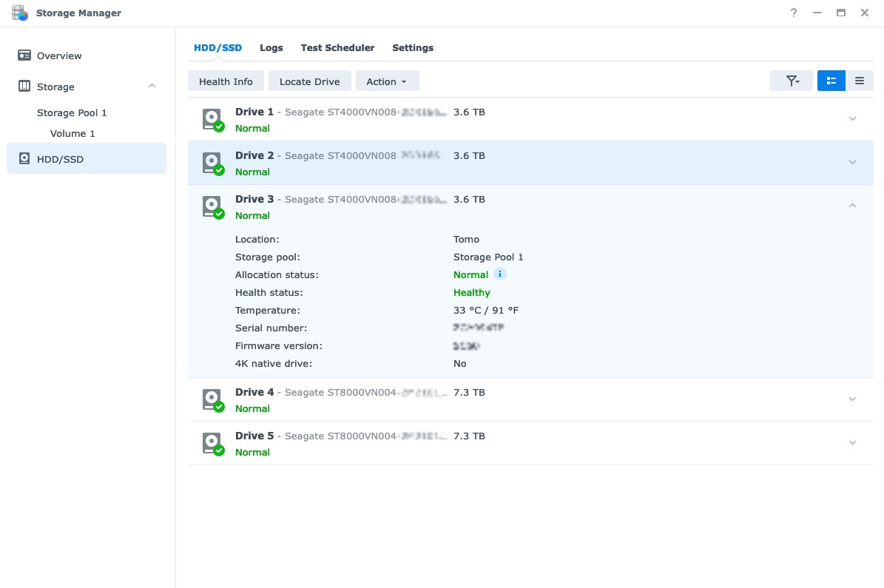Click the Drive 1 disk icon
The width and height of the screenshot is (884, 588).
212,118
